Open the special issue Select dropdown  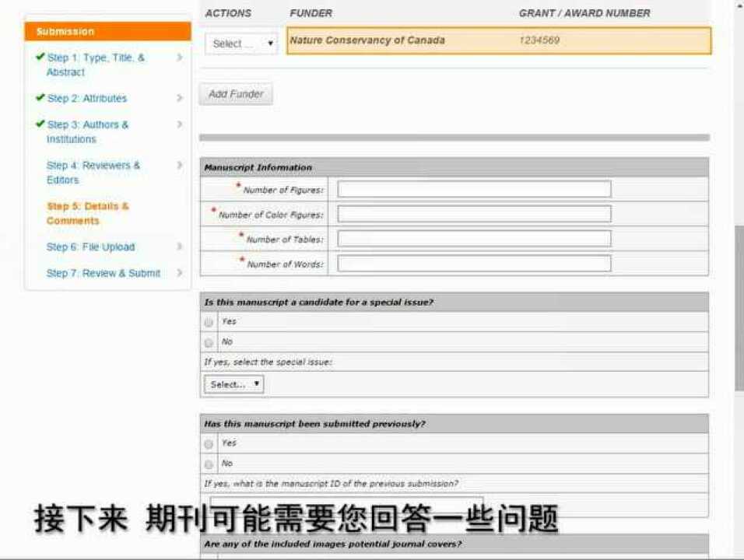point(233,383)
